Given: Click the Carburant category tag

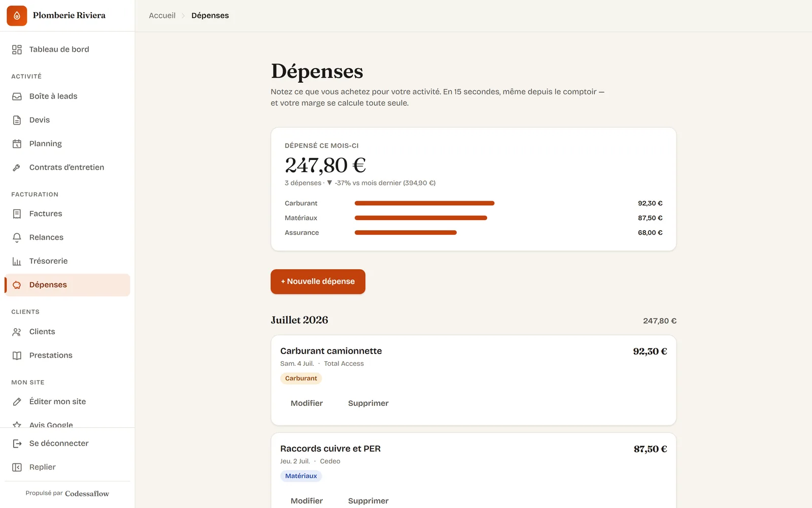Looking at the screenshot, I should click(x=301, y=378).
